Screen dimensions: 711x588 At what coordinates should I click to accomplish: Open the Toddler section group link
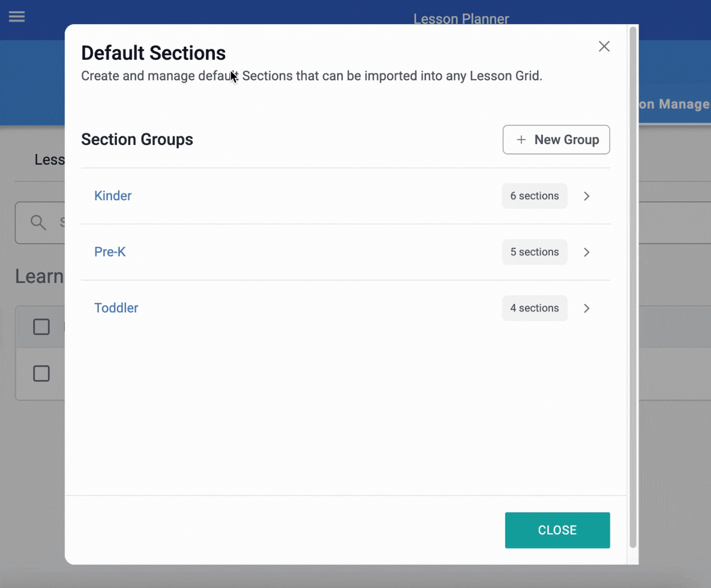(x=116, y=308)
